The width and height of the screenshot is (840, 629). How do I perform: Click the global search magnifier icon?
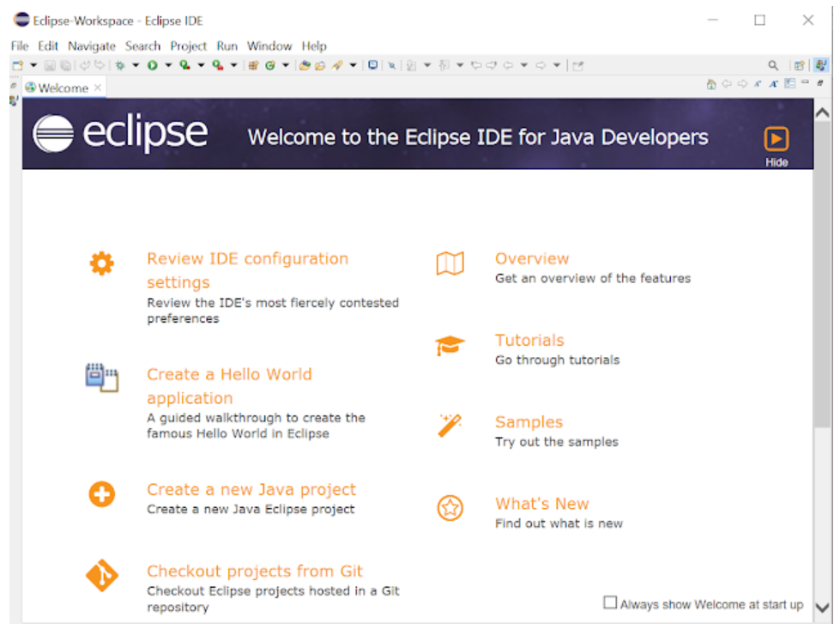click(773, 65)
